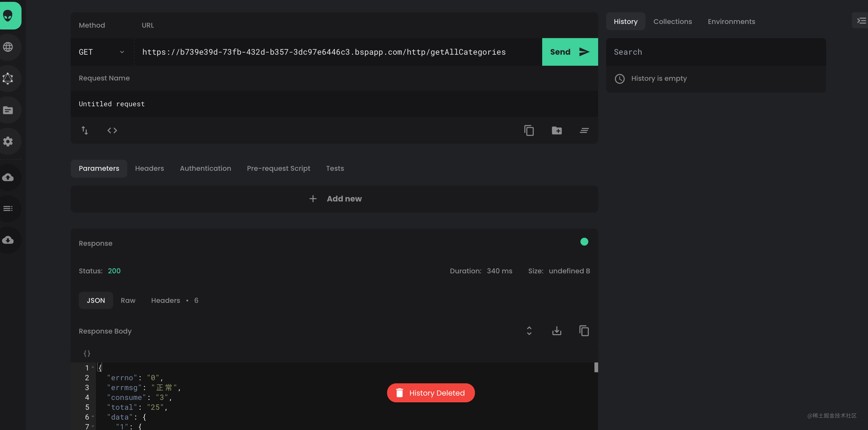Click the save to collection icon
Screen dimensions: 868x430
[557, 130]
